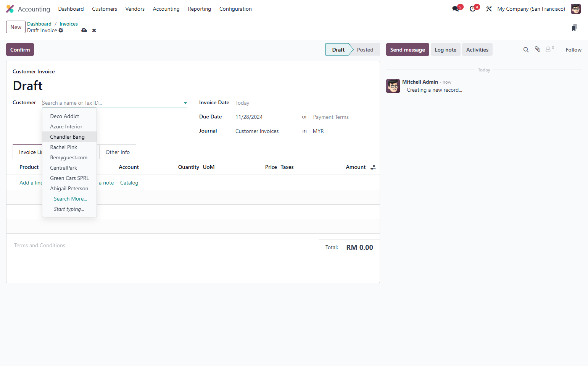Open the company switcher My Company (San Francisco)
The image size is (588, 366).
coord(531,9)
